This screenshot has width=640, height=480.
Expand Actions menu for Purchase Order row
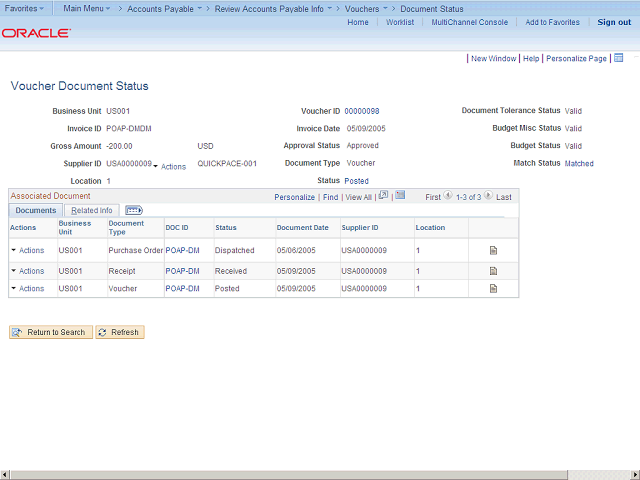coord(27,251)
